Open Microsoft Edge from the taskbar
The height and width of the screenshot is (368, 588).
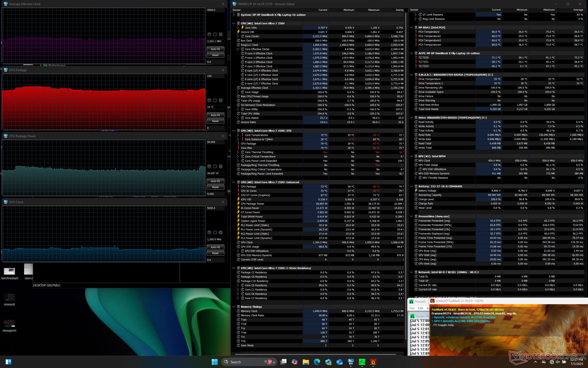317,362
